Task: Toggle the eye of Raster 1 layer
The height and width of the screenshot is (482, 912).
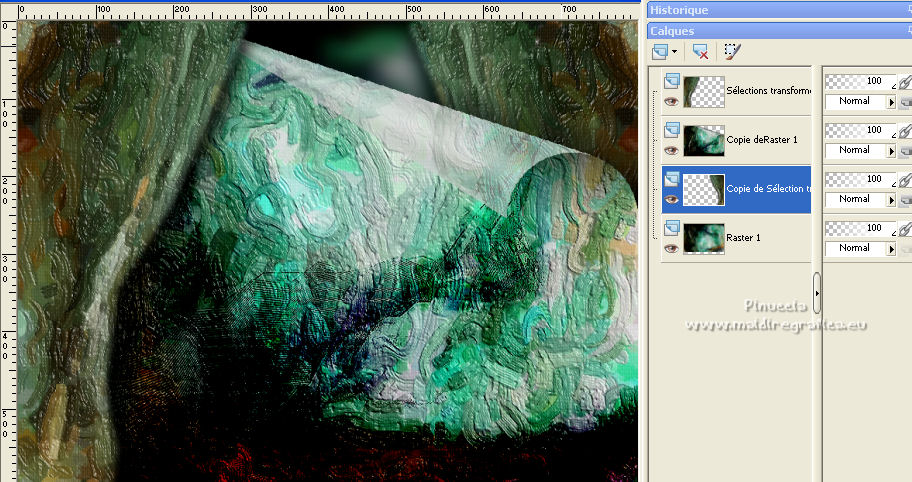Action: pyautogui.click(x=671, y=249)
